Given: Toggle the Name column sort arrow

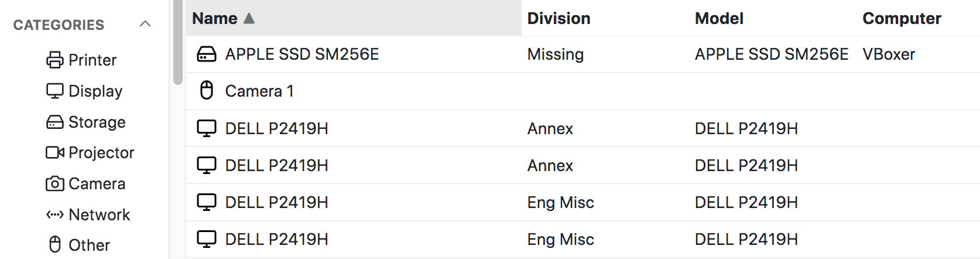Looking at the screenshot, I should 249,18.
